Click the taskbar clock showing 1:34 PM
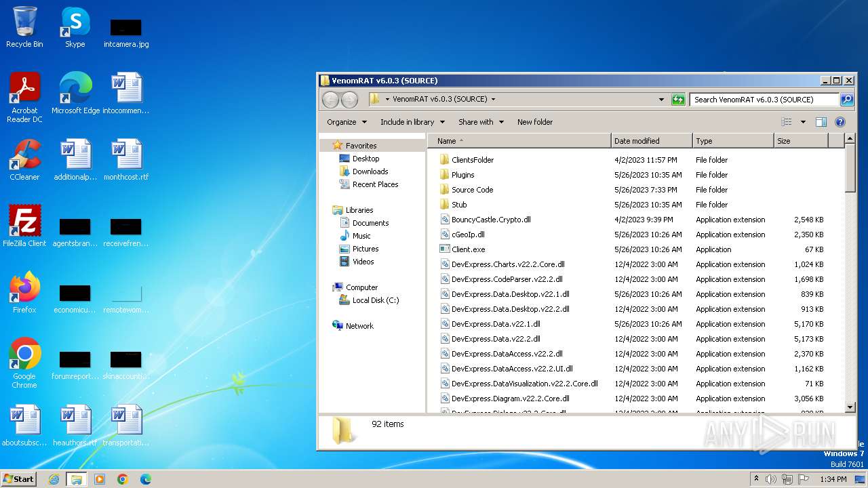 point(833,479)
